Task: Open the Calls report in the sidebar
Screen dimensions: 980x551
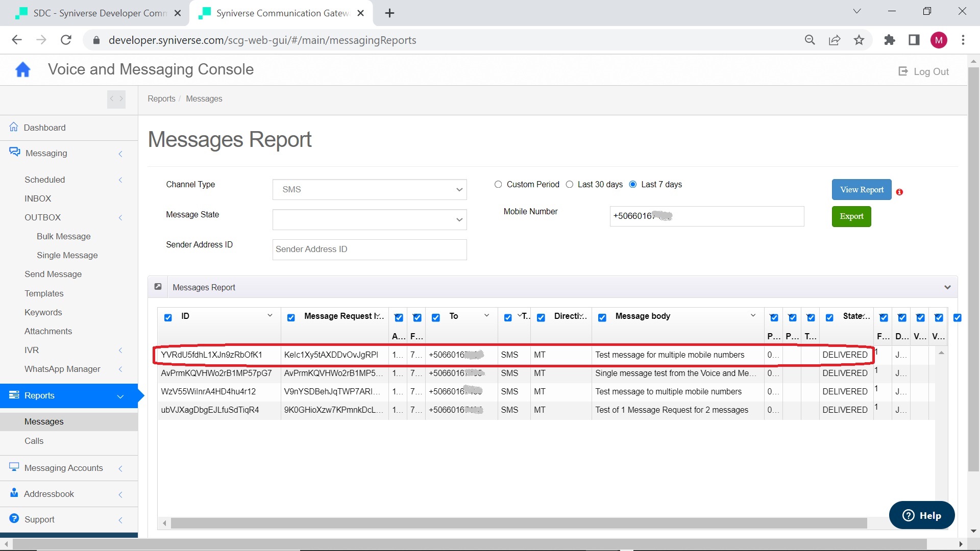Action: click(34, 441)
